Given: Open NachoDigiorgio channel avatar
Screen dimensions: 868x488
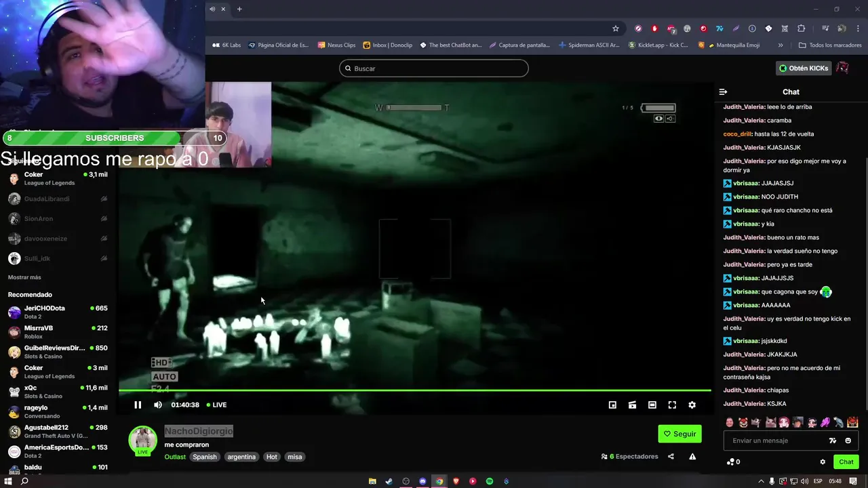Looking at the screenshot, I should 143,441.
